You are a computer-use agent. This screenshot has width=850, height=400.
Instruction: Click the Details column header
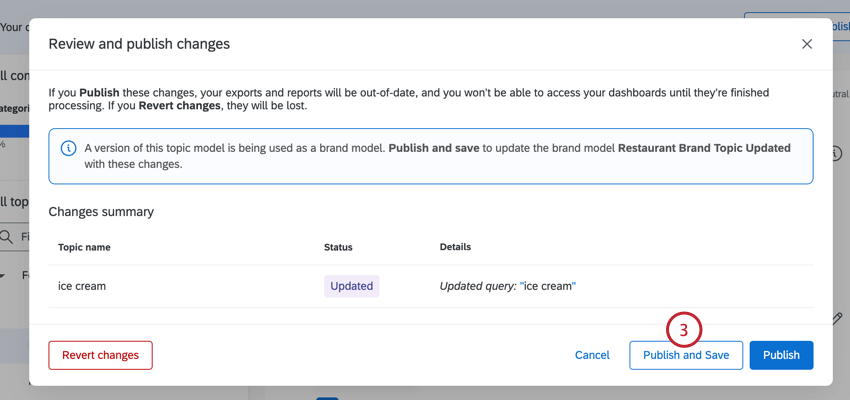[455, 247]
